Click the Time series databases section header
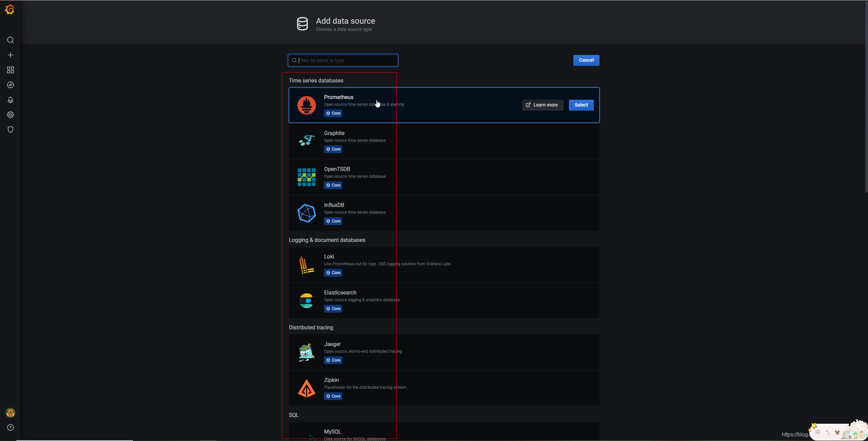 (x=316, y=80)
